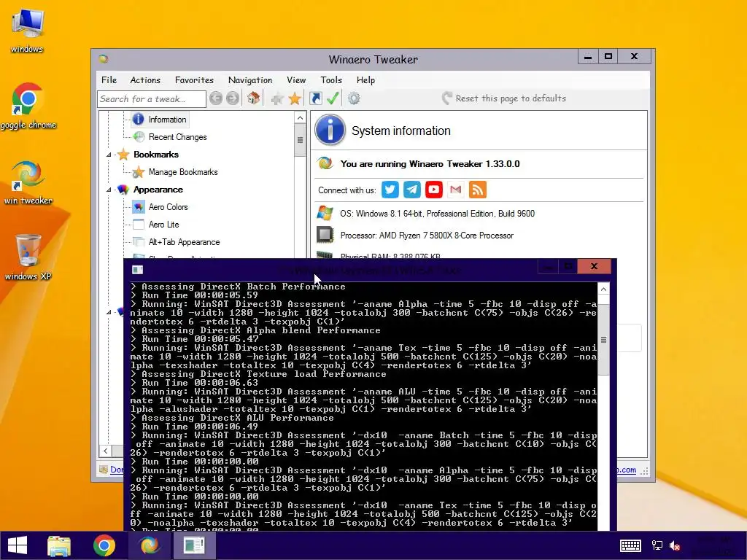
Task: Select the Bookmarks category label
Action: tap(156, 155)
